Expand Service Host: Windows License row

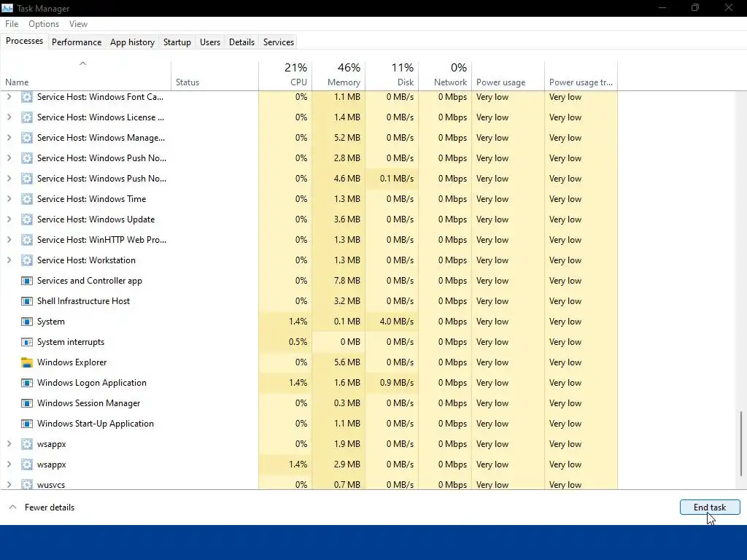click(x=9, y=117)
